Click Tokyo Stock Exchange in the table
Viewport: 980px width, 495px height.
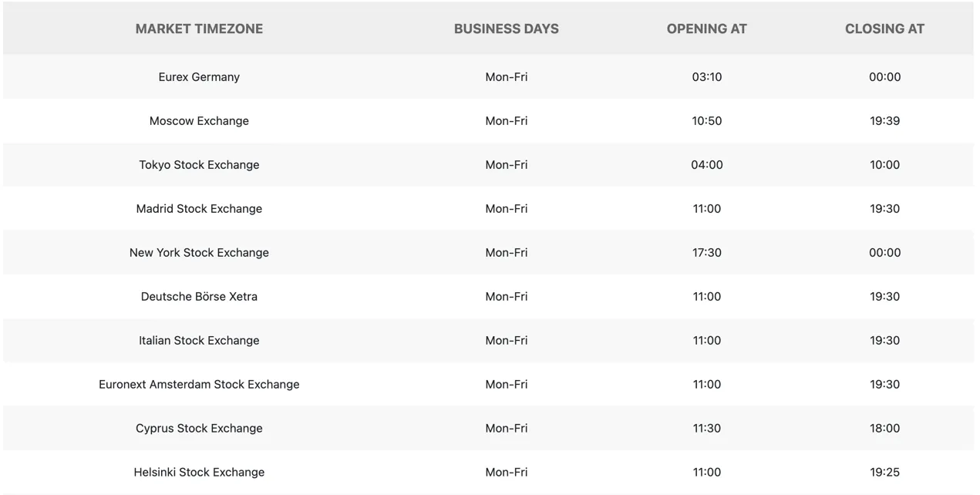pos(199,165)
